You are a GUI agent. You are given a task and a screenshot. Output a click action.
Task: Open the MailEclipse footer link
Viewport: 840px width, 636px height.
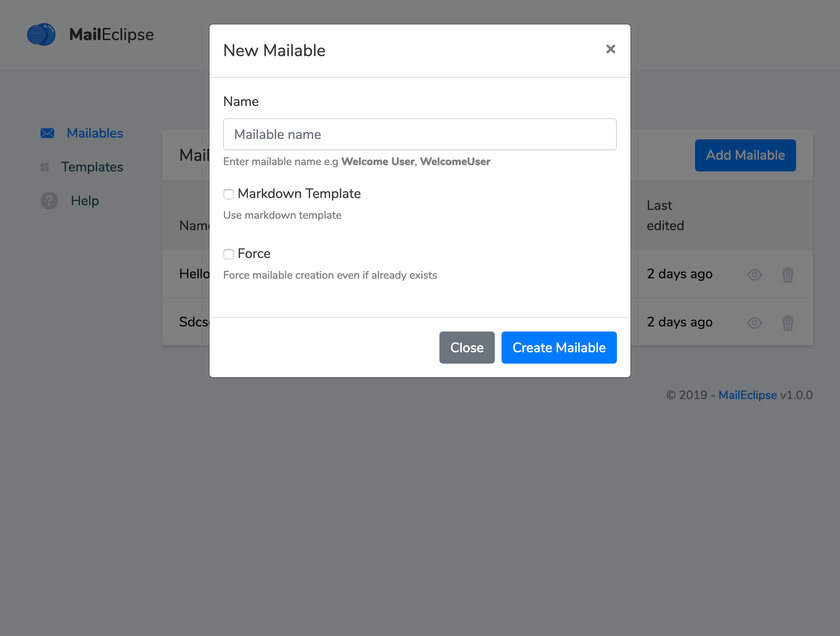tap(747, 395)
